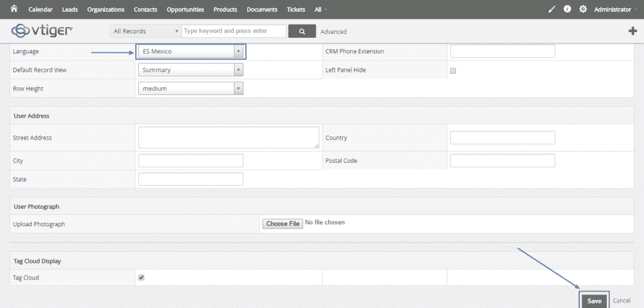644x308 pixels.
Task: Go to the Home icon
Action: pyautogui.click(x=14, y=9)
